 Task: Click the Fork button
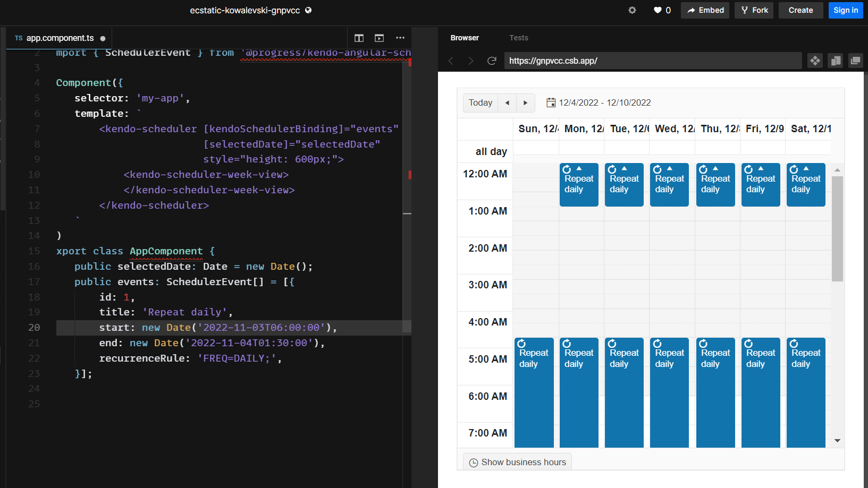point(754,10)
